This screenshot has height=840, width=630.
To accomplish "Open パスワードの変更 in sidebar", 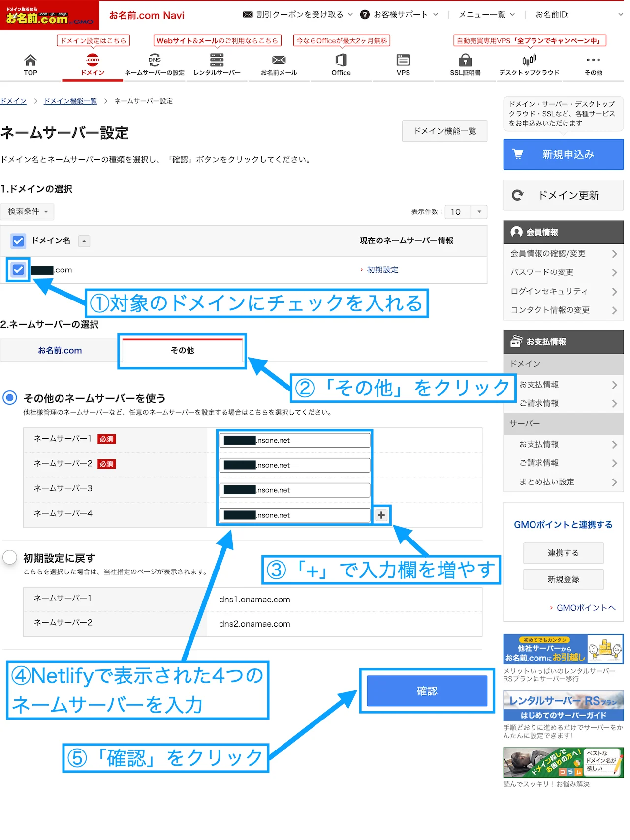I will pyautogui.click(x=563, y=272).
